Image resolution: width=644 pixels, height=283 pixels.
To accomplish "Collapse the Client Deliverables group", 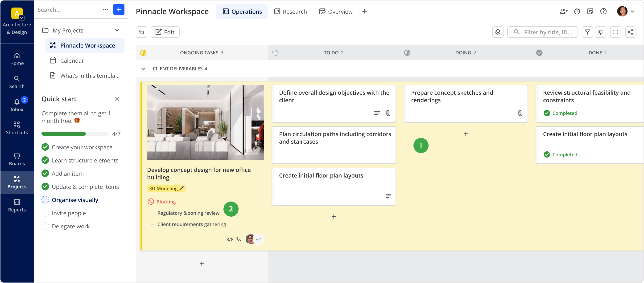I will (143, 69).
